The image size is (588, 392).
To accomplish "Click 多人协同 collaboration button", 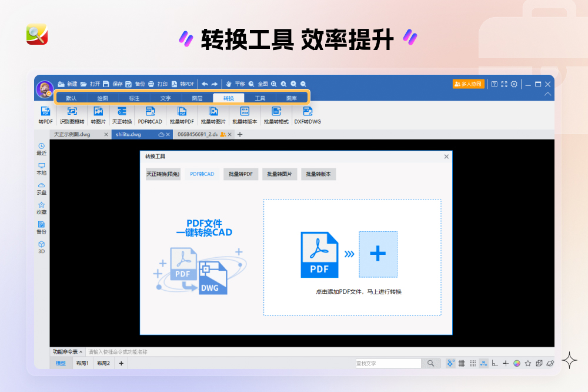I will click(x=469, y=84).
